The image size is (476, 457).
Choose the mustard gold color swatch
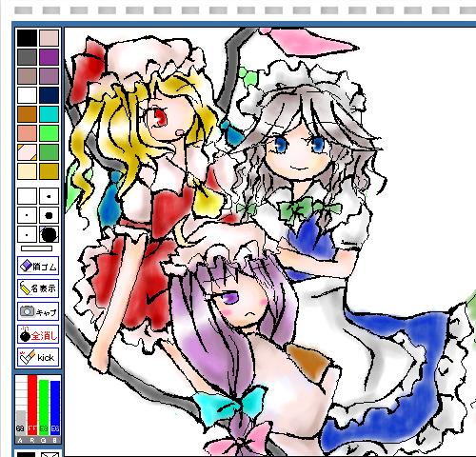(50, 171)
